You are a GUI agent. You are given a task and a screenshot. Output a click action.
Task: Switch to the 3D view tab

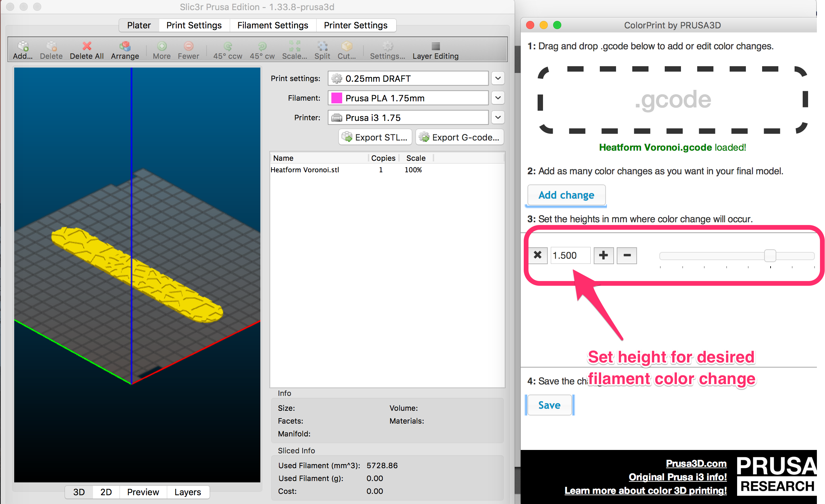point(79,492)
